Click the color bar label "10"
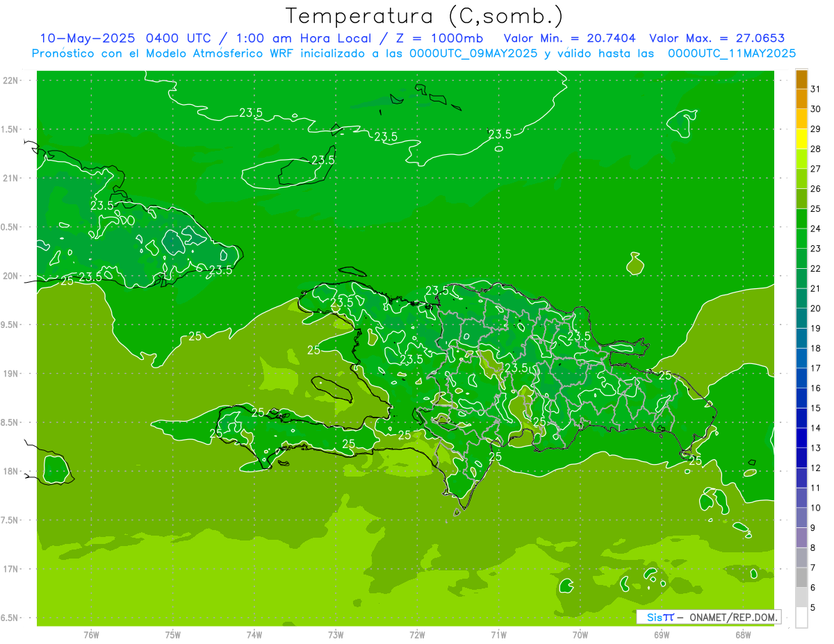The height and width of the screenshot is (644, 834). [x=816, y=508]
